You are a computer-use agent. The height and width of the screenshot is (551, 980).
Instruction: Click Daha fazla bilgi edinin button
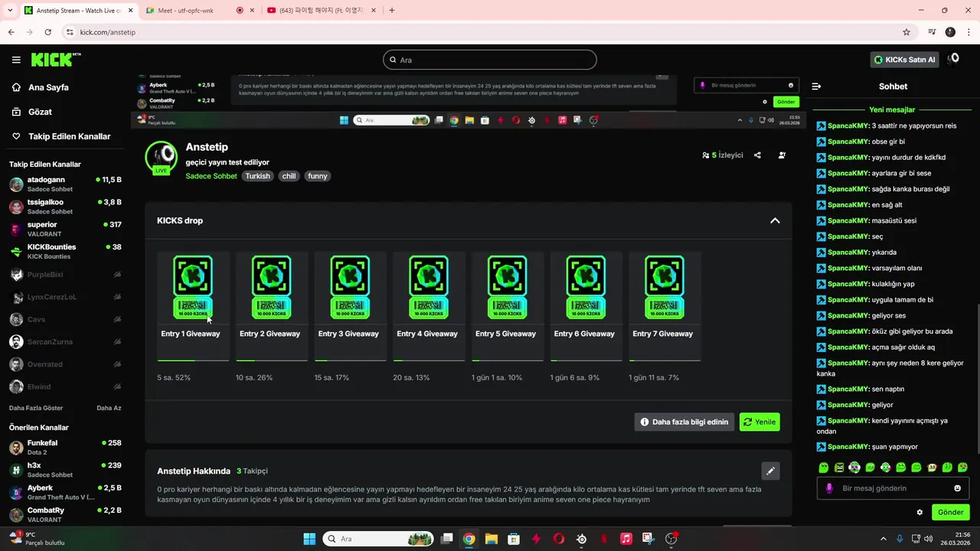coord(684,422)
